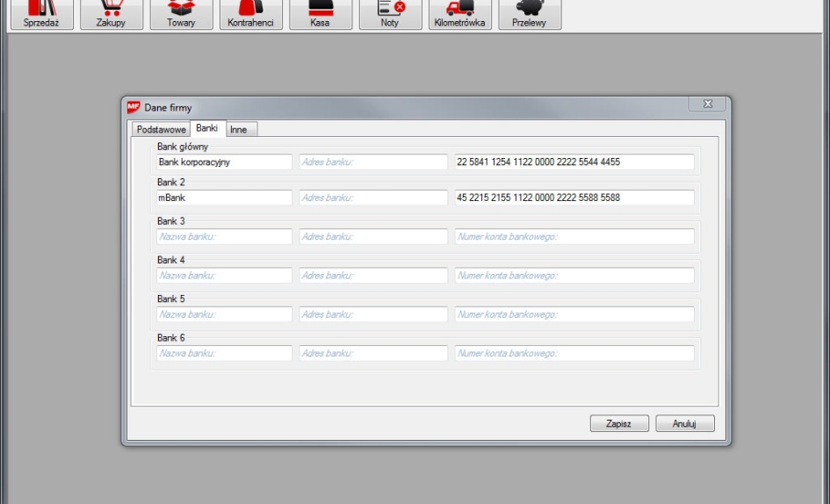Switch to the Podstawowe tab
Image resolution: width=830 pixels, height=504 pixels.
click(162, 129)
